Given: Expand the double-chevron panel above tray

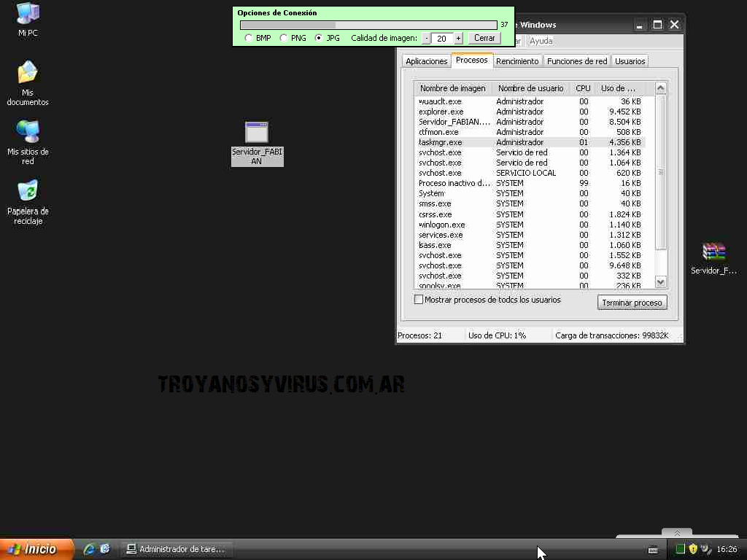Looking at the screenshot, I should pyautogui.click(x=677, y=533).
